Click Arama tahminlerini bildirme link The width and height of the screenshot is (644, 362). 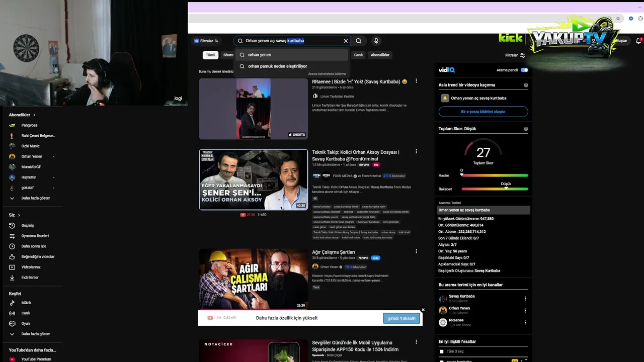coord(327,74)
